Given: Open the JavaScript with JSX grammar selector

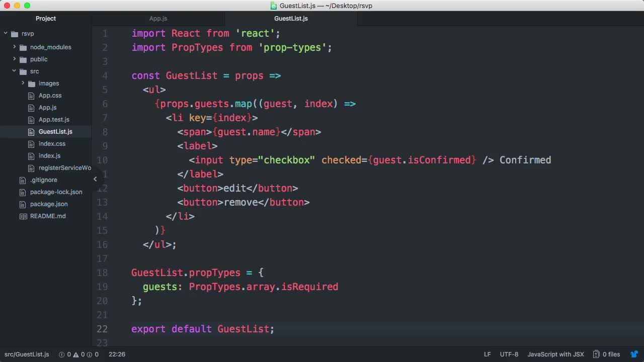Looking at the screenshot, I should click(x=555, y=354).
